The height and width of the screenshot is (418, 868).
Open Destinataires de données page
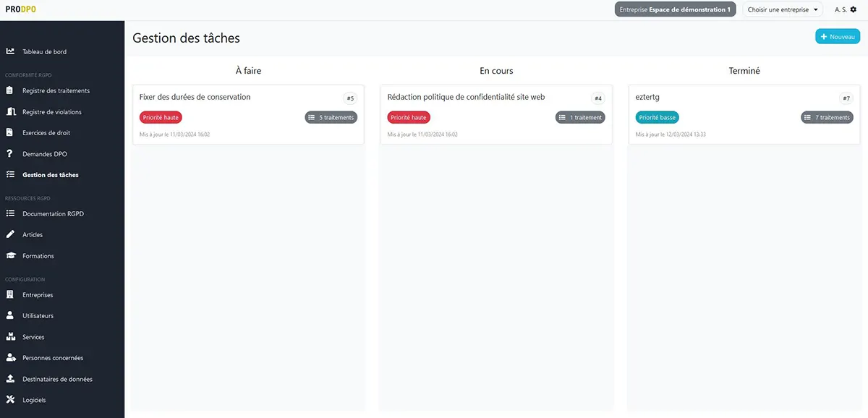58,379
